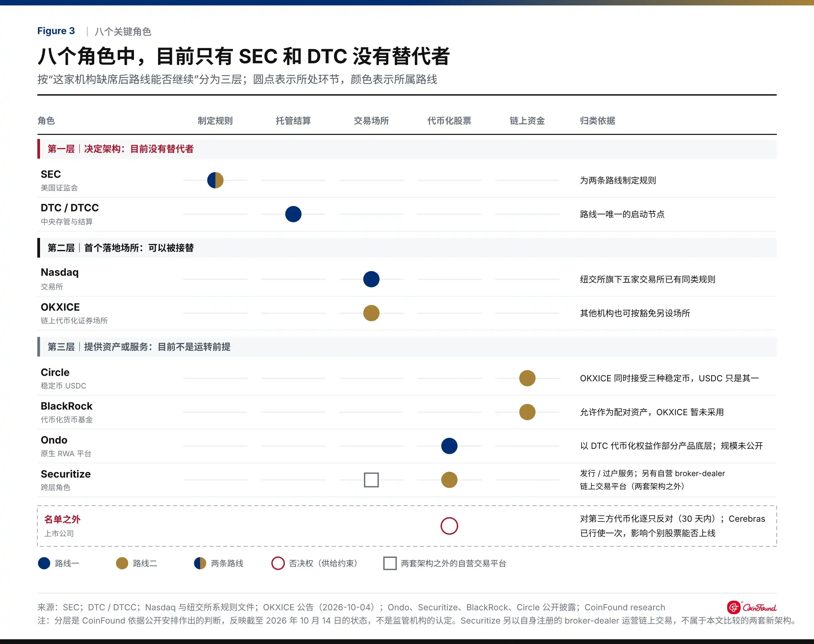This screenshot has width=814, height=644.
Task: Click the half-blue half-gold dot in SEC row
Action: 215,180
